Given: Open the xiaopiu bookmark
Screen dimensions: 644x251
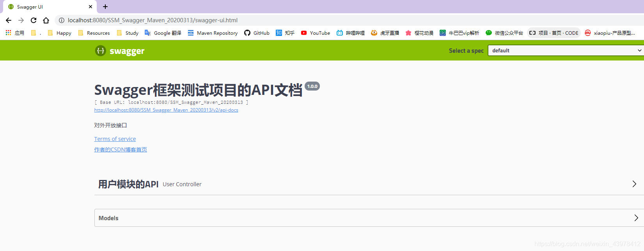Looking at the screenshot, I should pyautogui.click(x=610, y=33).
